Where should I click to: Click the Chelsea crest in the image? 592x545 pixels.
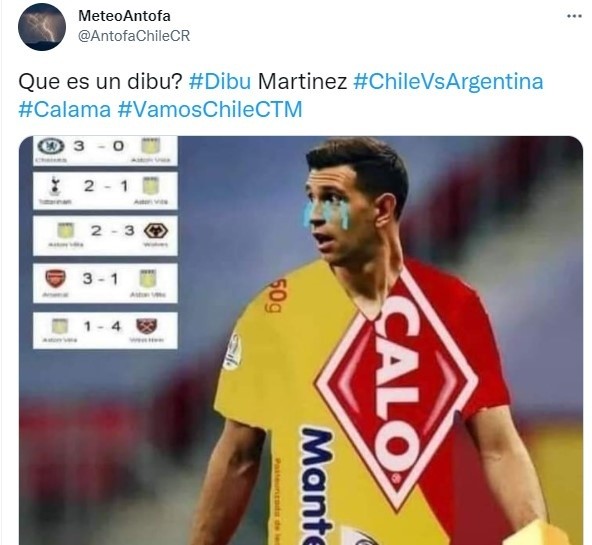coord(52,146)
